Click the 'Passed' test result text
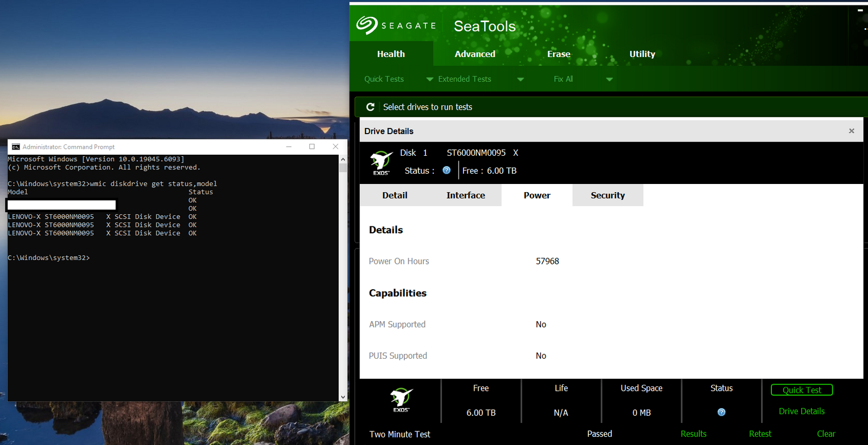 tap(600, 434)
